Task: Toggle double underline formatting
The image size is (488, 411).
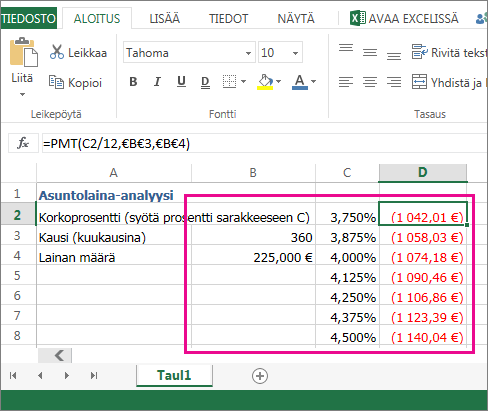Action: click(205, 82)
